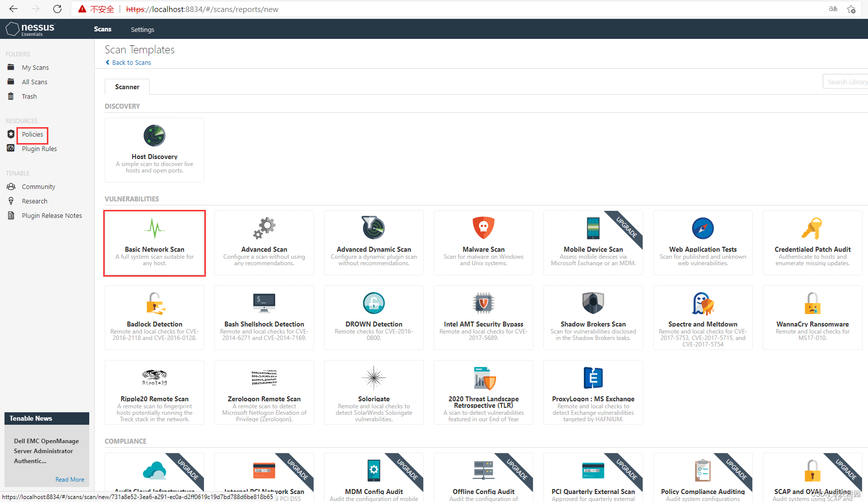Screen dimensions: 868x502
Task: Open All Scans folder
Action: click(x=34, y=82)
